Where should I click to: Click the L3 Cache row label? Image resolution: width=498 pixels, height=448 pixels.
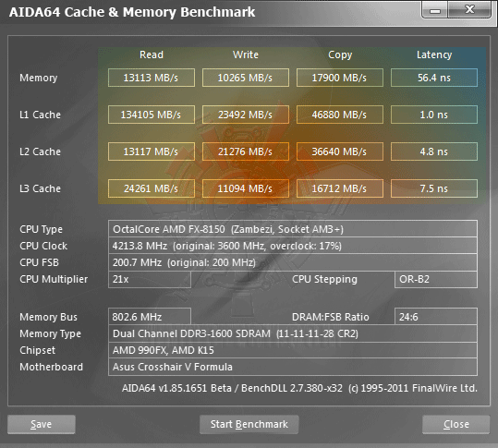pyautogui.click(x=40, y=188)
